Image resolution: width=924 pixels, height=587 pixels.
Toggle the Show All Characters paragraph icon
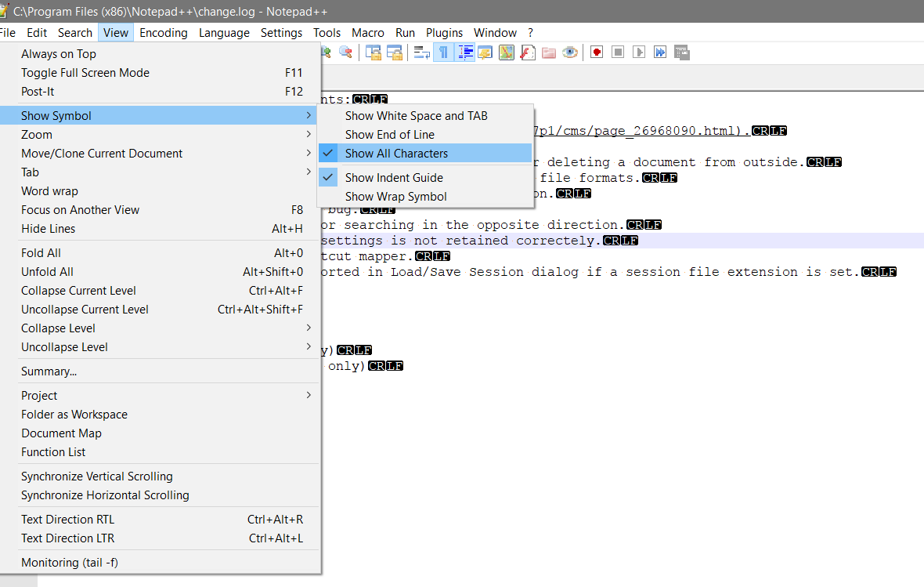click(443, 52)
